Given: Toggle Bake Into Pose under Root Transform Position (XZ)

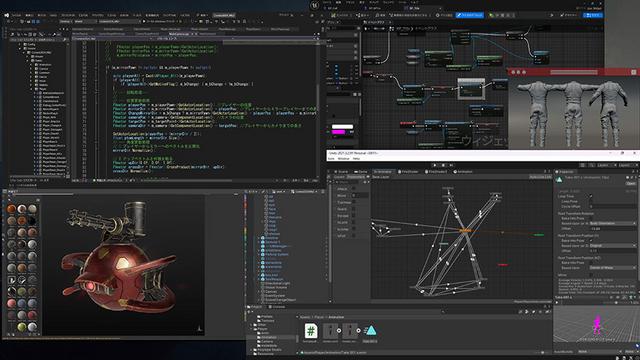Looking at the screenshot, I should pos(591,262).
